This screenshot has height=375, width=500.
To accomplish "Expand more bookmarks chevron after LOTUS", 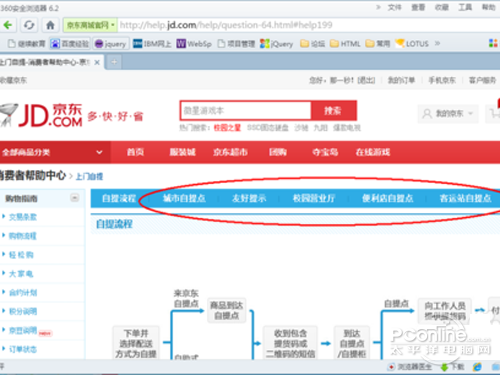I will click(x=437, y=43).
